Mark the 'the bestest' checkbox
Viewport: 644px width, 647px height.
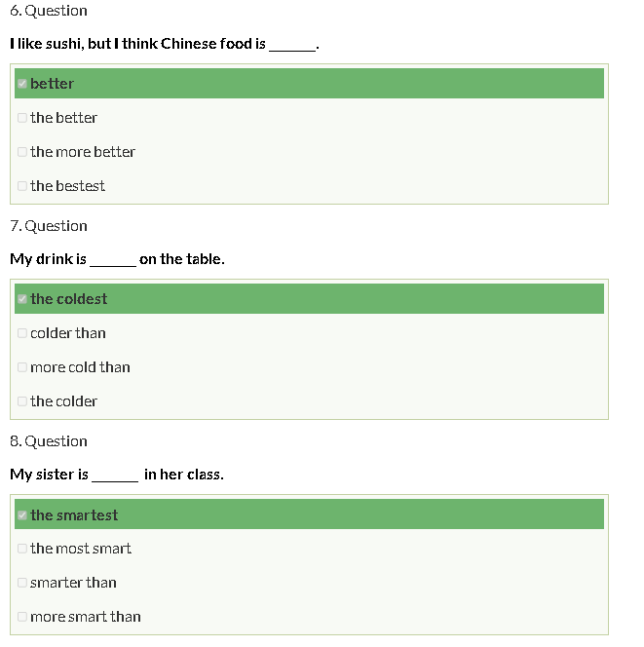click(22, 186)
